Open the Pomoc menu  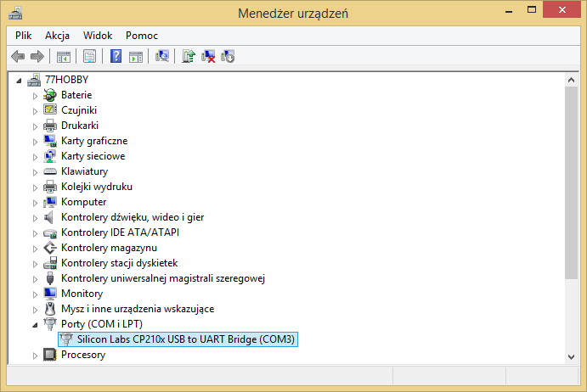142,36
